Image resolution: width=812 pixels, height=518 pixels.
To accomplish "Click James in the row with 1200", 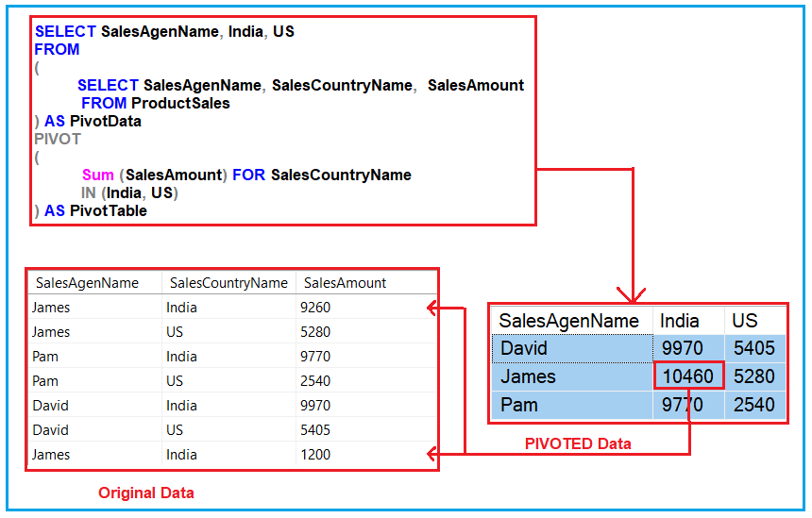I will [x=51, y=455].
